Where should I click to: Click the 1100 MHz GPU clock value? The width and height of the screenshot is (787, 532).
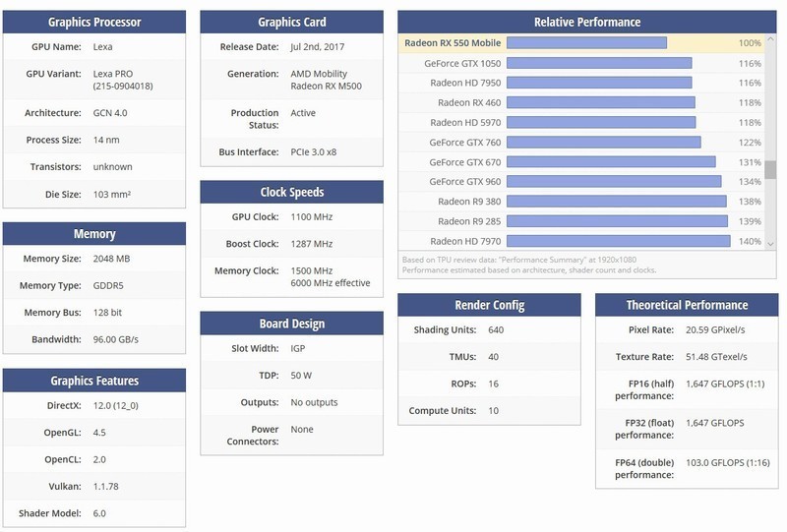(x=311, y=216)
